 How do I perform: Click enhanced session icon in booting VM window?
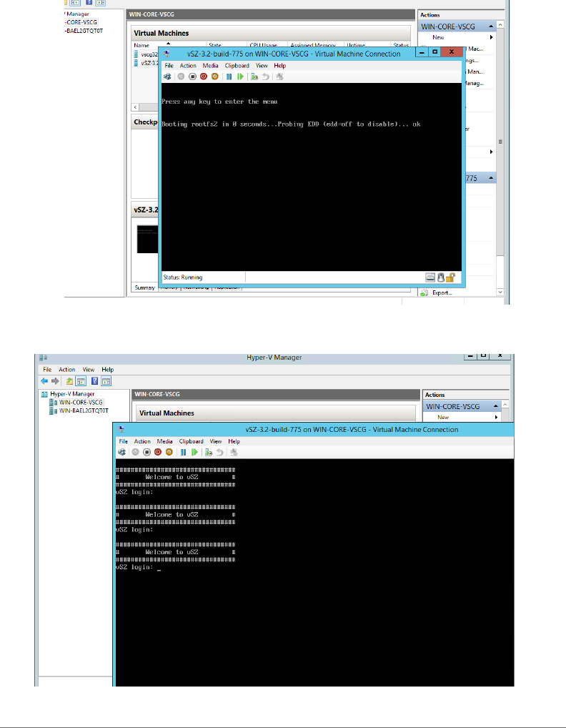coord(279,77)
